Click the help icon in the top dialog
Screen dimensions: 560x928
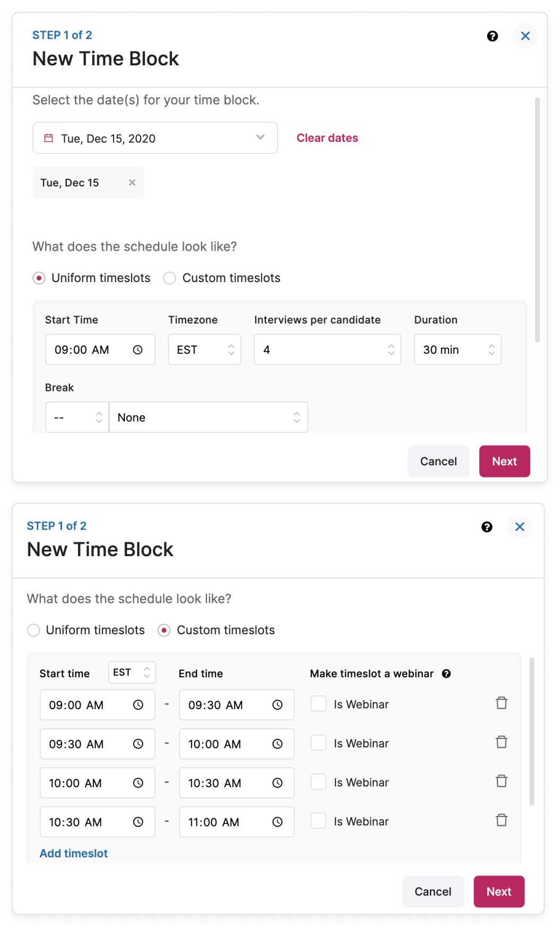[493, 36]
